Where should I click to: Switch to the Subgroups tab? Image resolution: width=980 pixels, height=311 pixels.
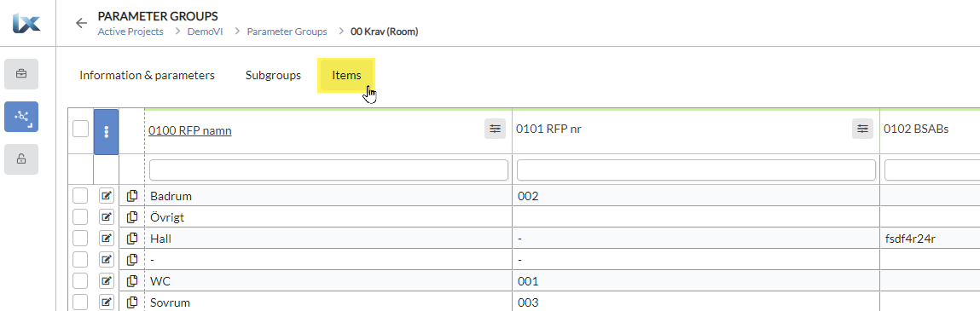273,76
